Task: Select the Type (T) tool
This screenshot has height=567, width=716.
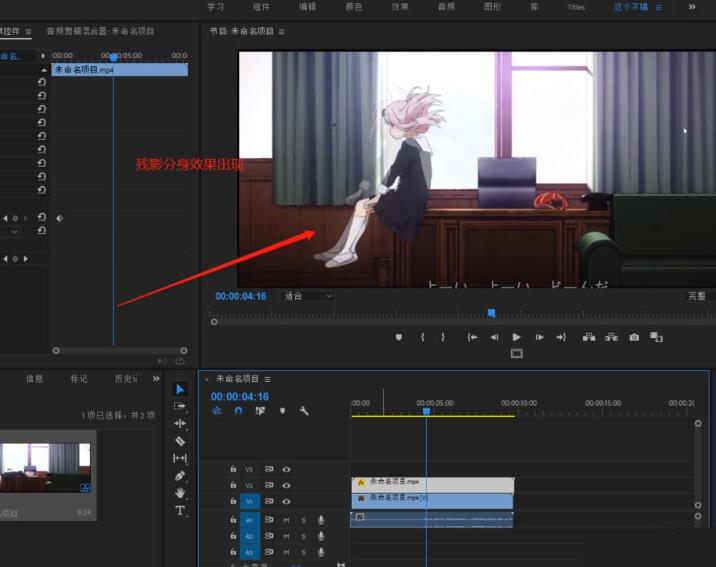Action: (x=180, y=511)
